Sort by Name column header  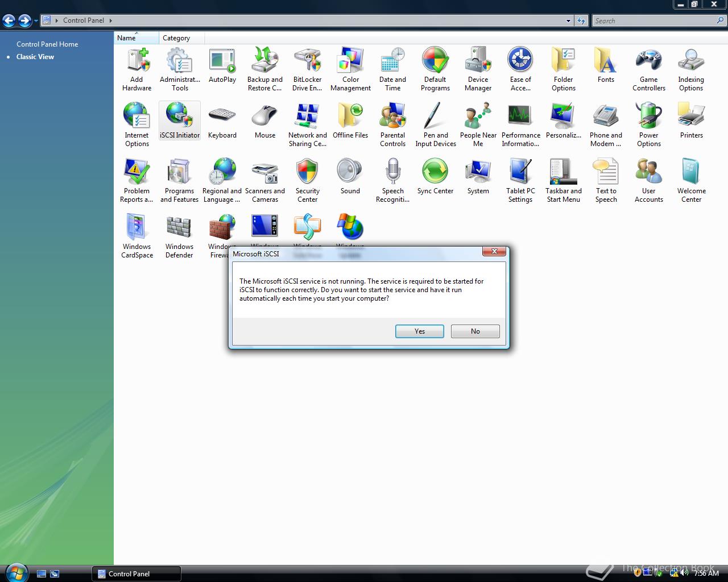(x=136, y=38)
